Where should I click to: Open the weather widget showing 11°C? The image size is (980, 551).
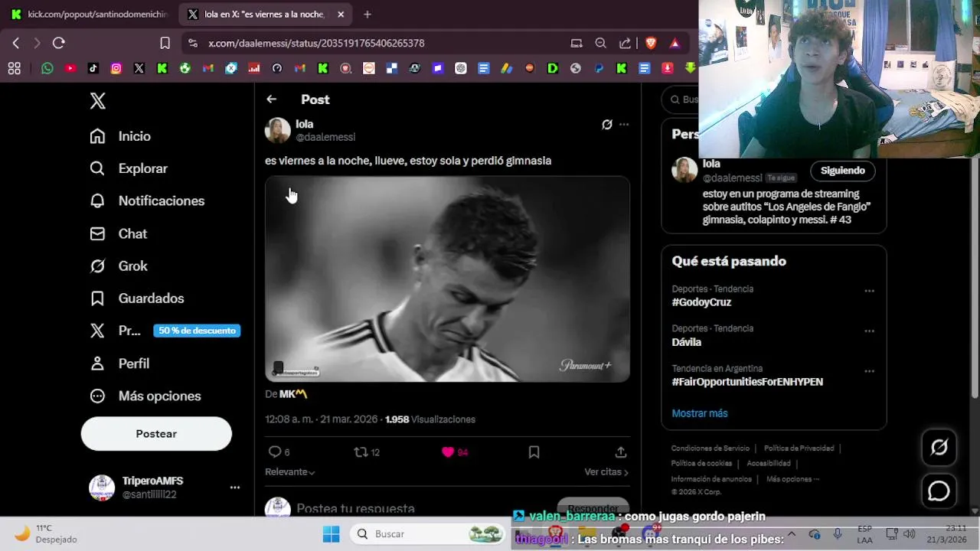tap(47, 533)
